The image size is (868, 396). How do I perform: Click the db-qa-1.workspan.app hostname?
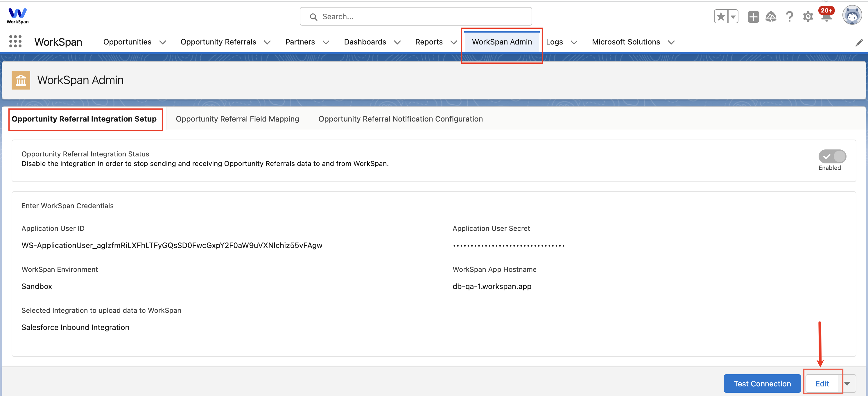[x=492, y=286]
